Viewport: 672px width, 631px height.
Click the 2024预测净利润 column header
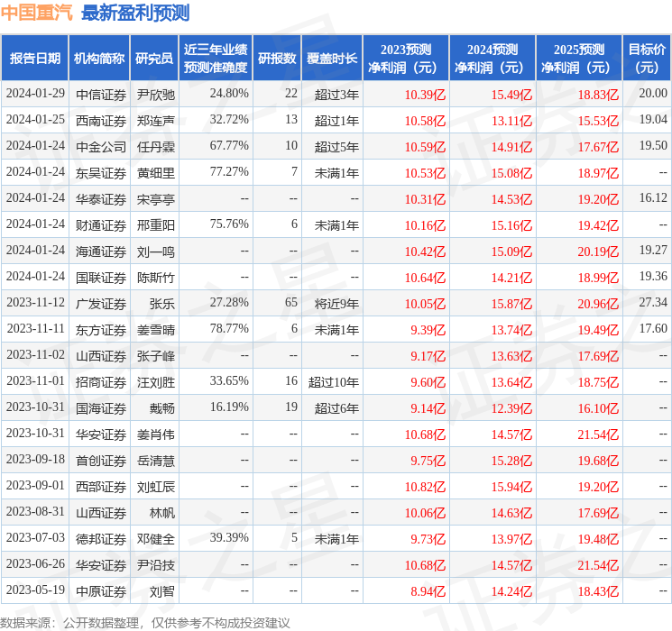click(x=492, y=59)
